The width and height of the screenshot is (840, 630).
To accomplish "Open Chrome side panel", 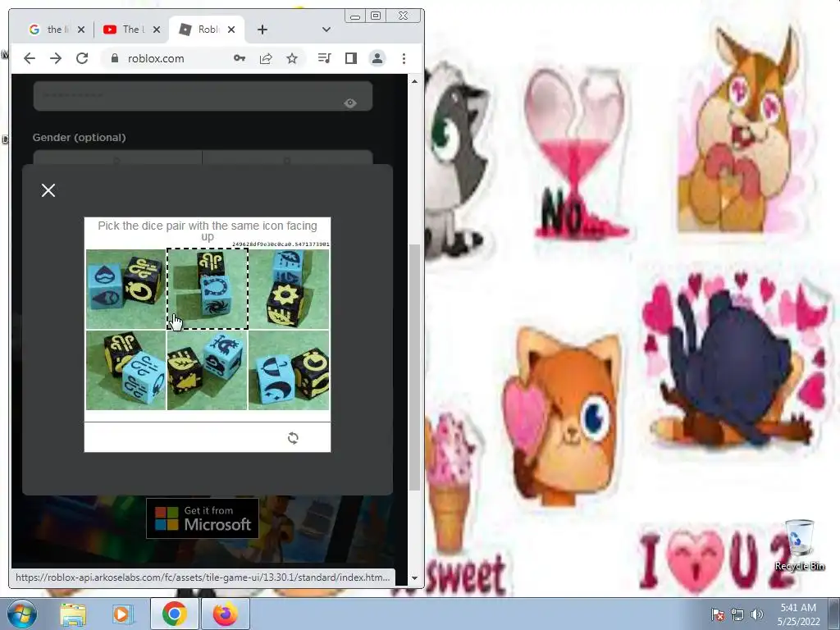I will coord(351,58).
